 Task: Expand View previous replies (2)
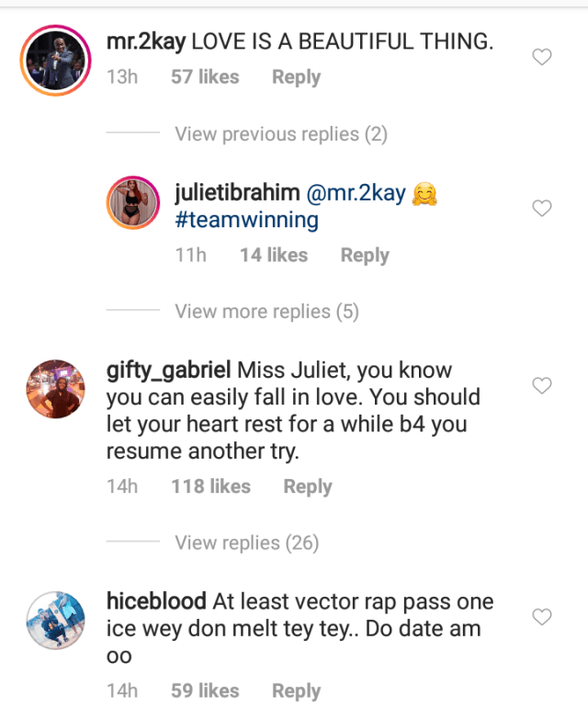point(281,134)
